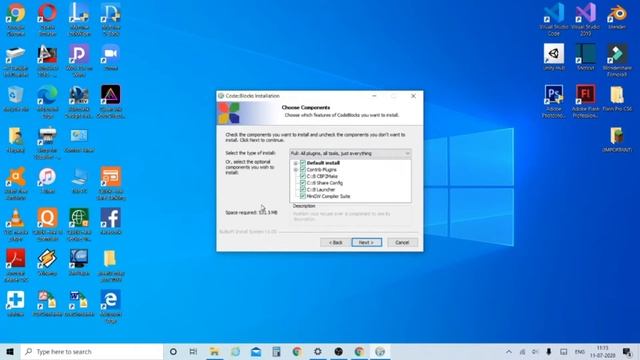Open the Zoom desktop shortcut
Viewport: 640px width, 360px height.
(x=111, y=58)
